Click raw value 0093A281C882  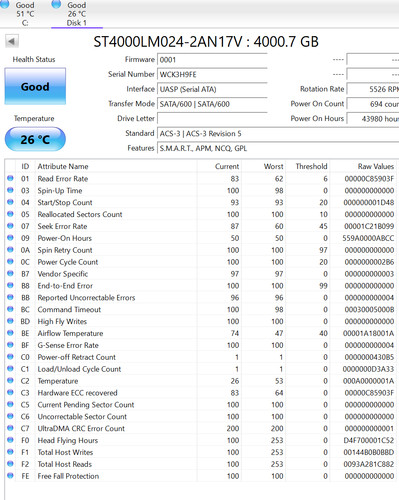369,464
